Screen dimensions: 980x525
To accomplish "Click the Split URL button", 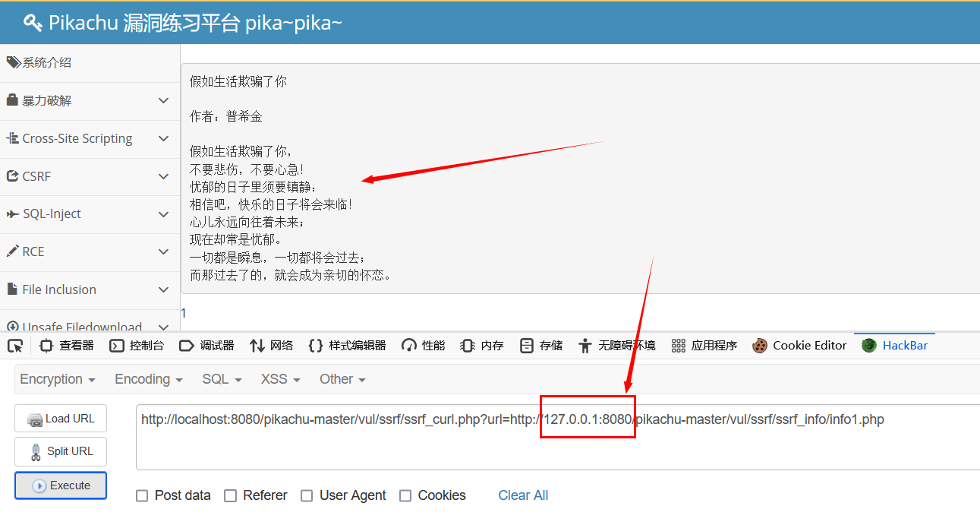I will (x=61, y=451).
